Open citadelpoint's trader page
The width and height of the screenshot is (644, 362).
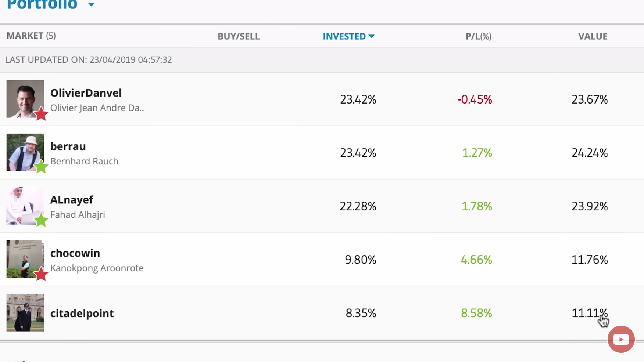pos(82,313)
